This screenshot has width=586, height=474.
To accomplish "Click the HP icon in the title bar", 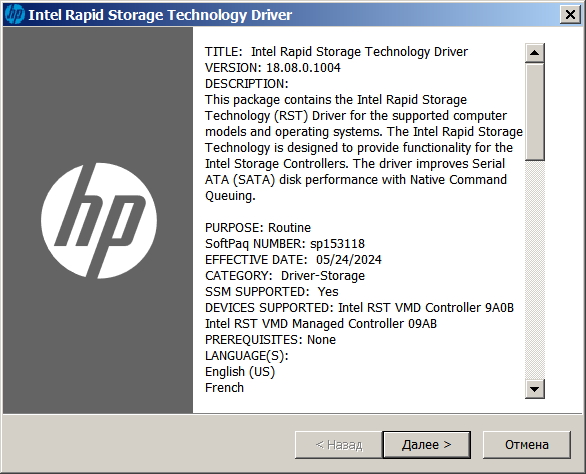I will 15,15.
